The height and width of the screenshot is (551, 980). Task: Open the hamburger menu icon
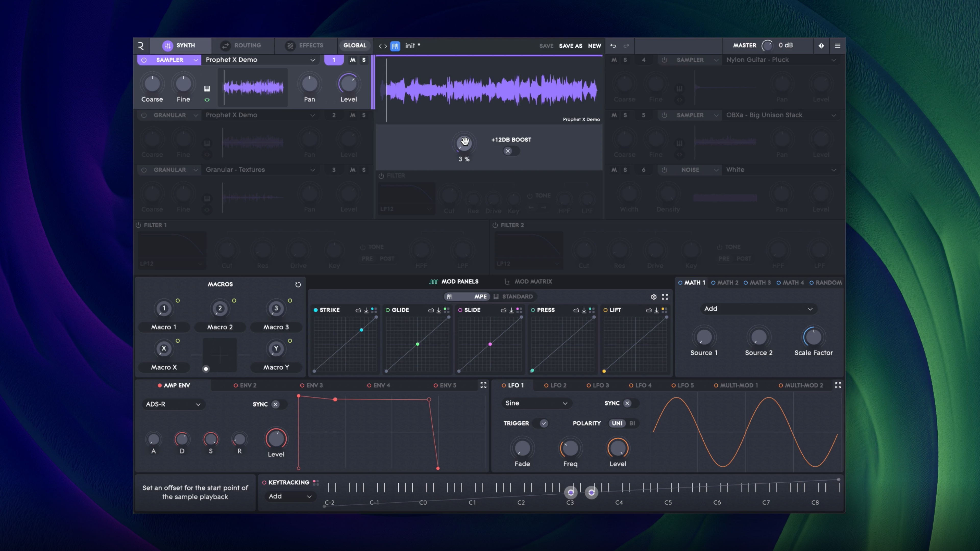(x=837, y=46)
